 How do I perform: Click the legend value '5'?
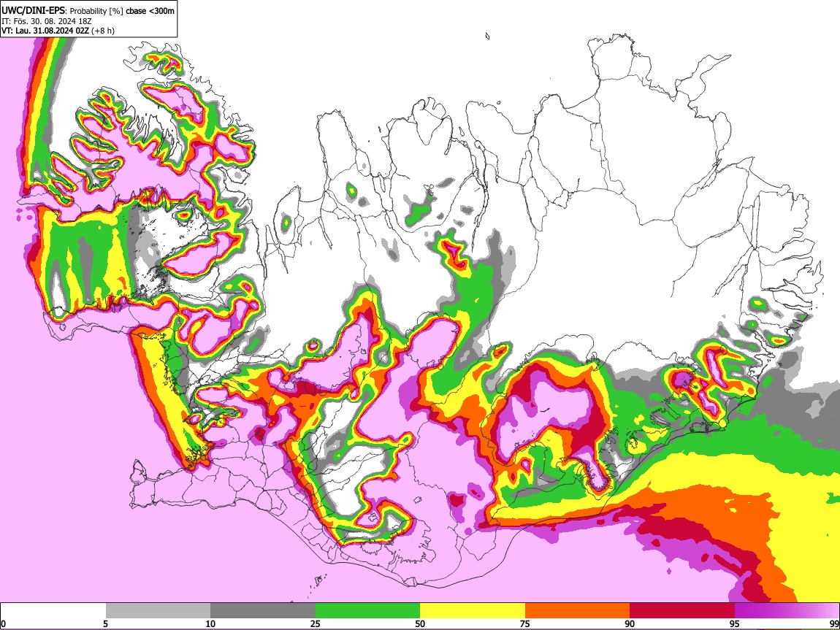pos(105,623)
